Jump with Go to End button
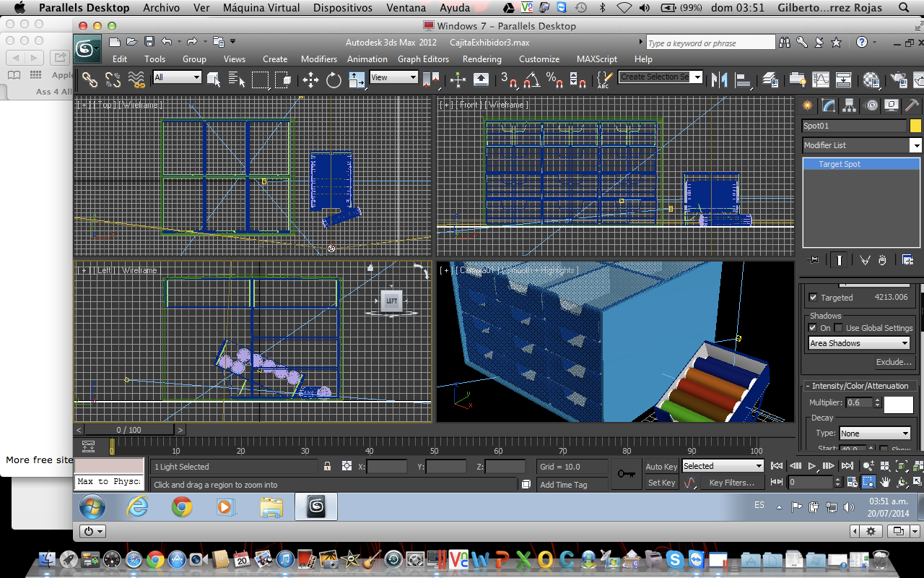Image resolution: width=924 pixels, height=578 pixels. 847,467
